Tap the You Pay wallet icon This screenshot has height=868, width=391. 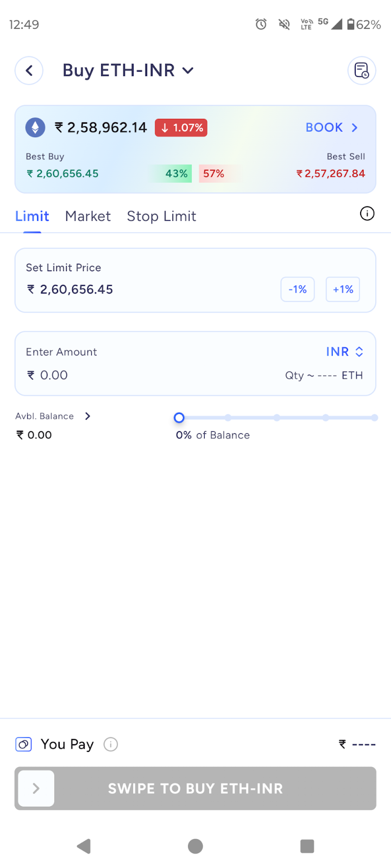pyautogui.click(x=23, y=744)
